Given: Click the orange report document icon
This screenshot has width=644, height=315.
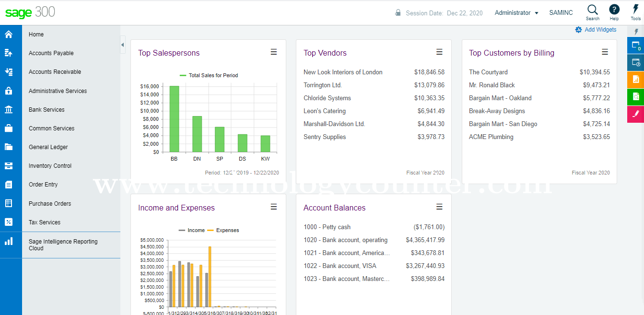Looking at the screenshot, I should point(636,80).
